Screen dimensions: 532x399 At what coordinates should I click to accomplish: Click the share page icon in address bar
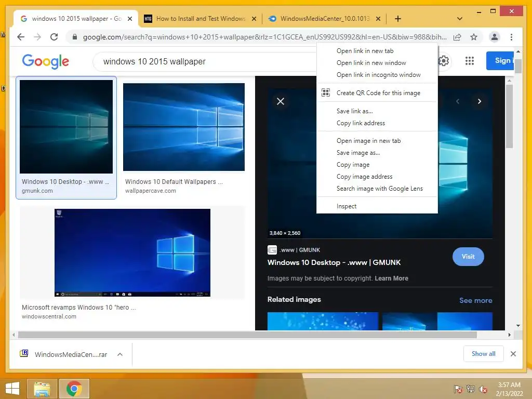pyautogui.click(x=457, y=37)
